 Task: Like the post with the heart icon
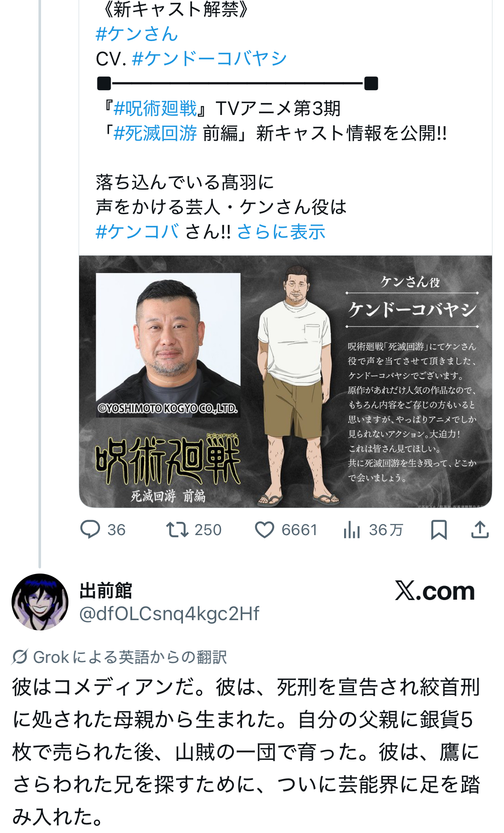pyautogui.click(x=265, y=530)
